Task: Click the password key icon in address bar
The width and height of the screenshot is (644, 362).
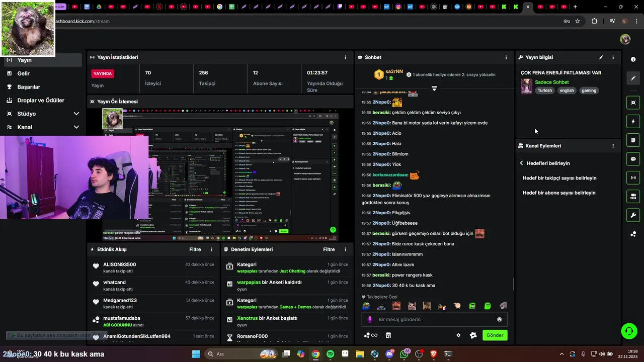Action: [567, 21]
